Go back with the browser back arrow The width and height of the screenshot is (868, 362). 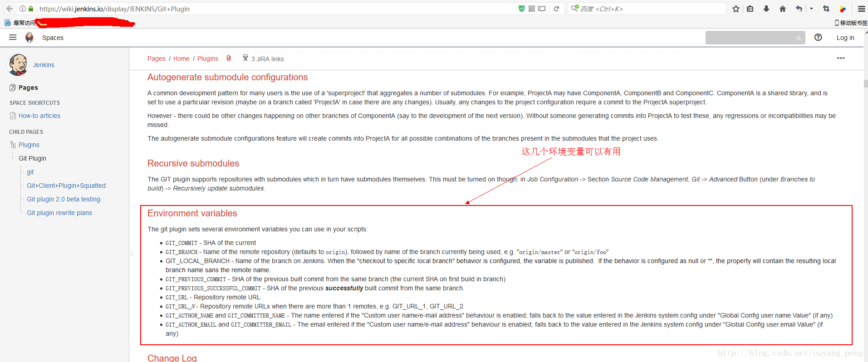tap(9, 9)
